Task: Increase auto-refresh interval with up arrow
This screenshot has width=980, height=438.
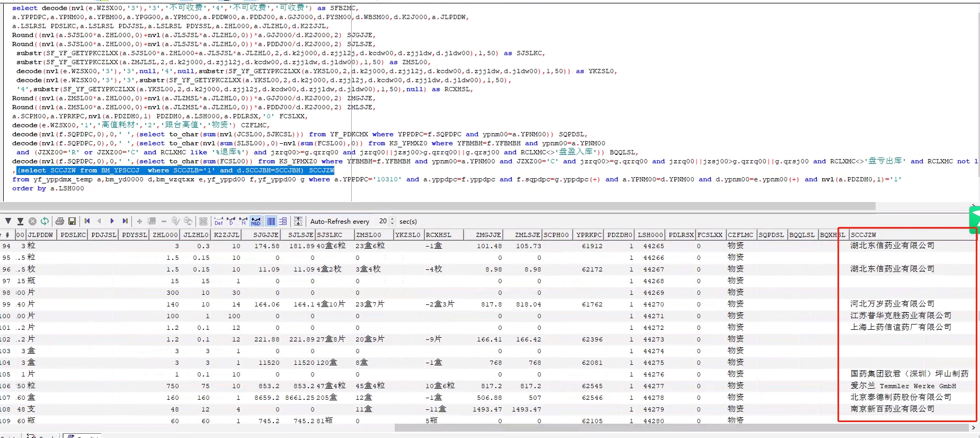Action: pyautogui.click(x=393, y=219)
